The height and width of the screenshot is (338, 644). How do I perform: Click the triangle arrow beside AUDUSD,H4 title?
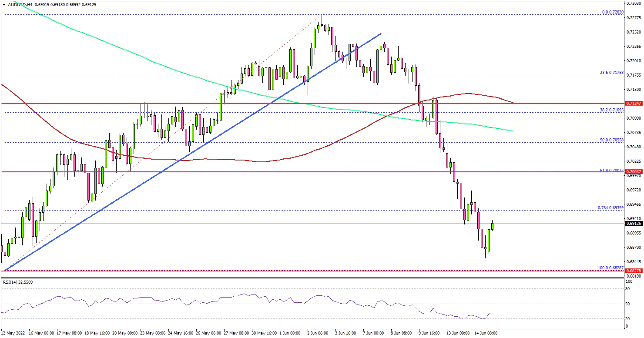(x=4, y=4)
